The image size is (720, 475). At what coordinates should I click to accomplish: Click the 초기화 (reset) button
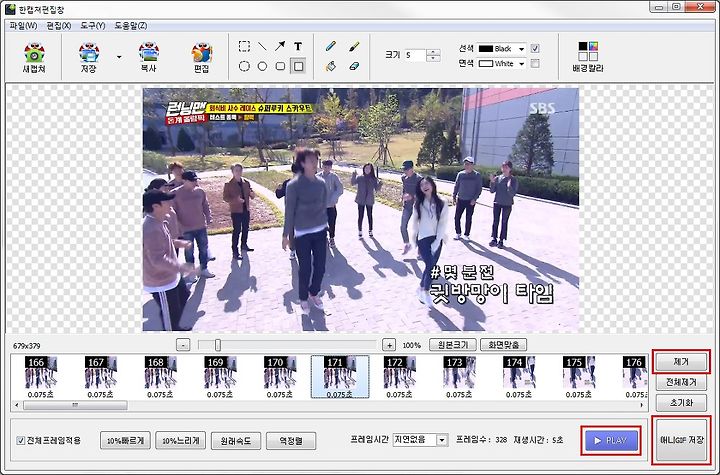pyautogui.click(x=681, y=403)
